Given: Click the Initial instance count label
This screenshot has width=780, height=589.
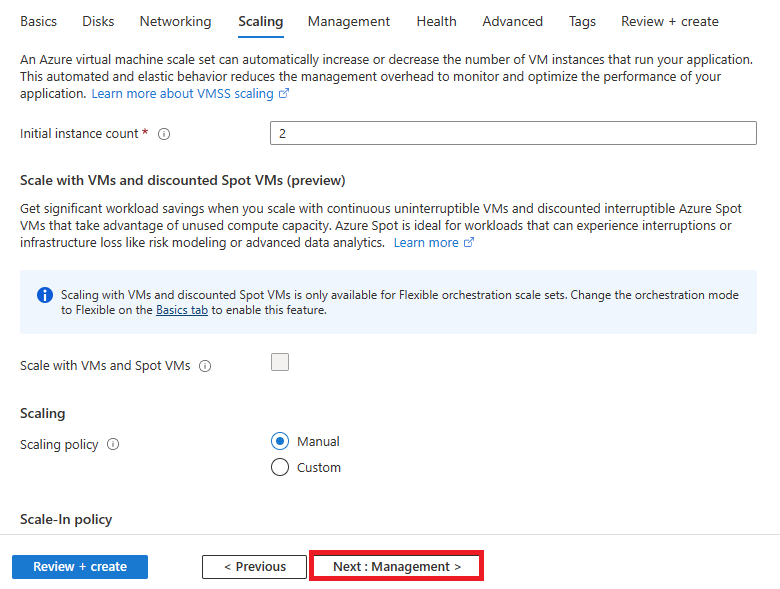Looking at the screenshot, I should click(x=79, y=134).
